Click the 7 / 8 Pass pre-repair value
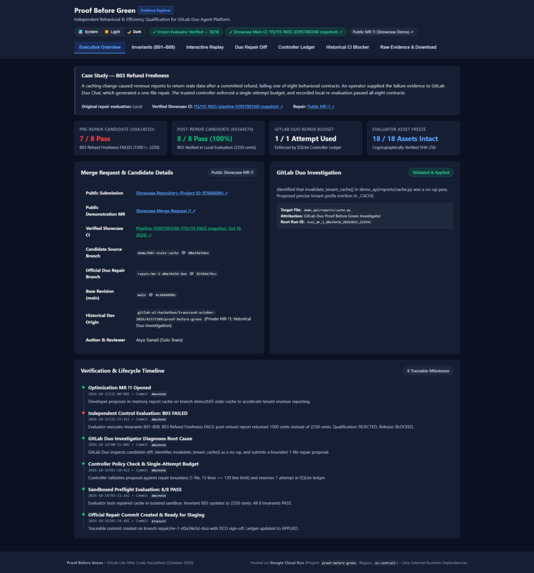This screenshot has width=534, height=573. pos(95,139)
